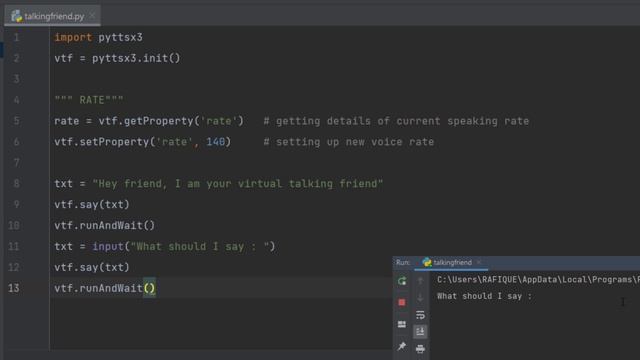The image size is (640, 360).
Task: Open the talkingfriend.py editor tab
Action: point(52,16)
